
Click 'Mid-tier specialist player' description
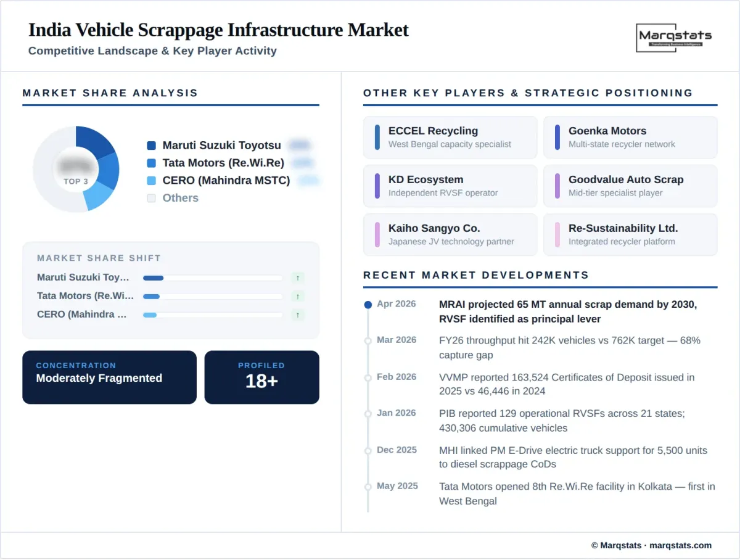click(x=615, y=193)
